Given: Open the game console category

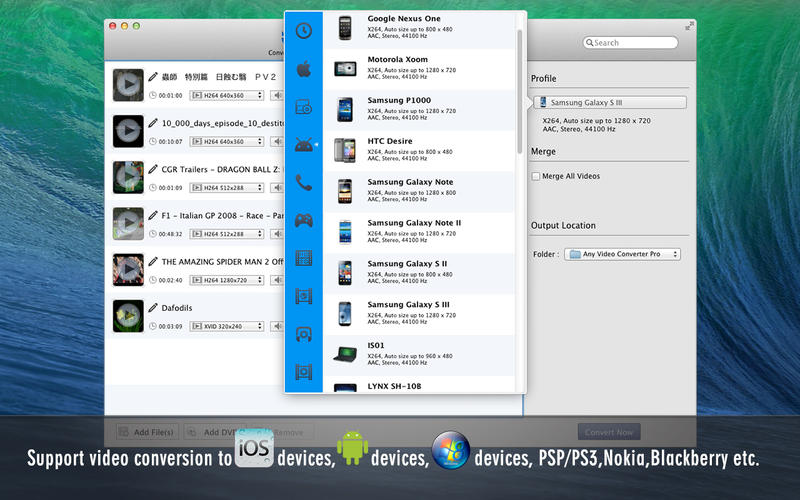Looking at the screenshot, I should tap(303, 220).
